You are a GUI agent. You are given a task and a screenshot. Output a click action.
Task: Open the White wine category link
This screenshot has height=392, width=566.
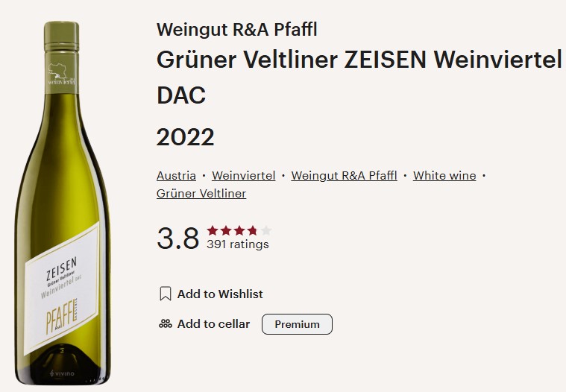click(444, 176)
